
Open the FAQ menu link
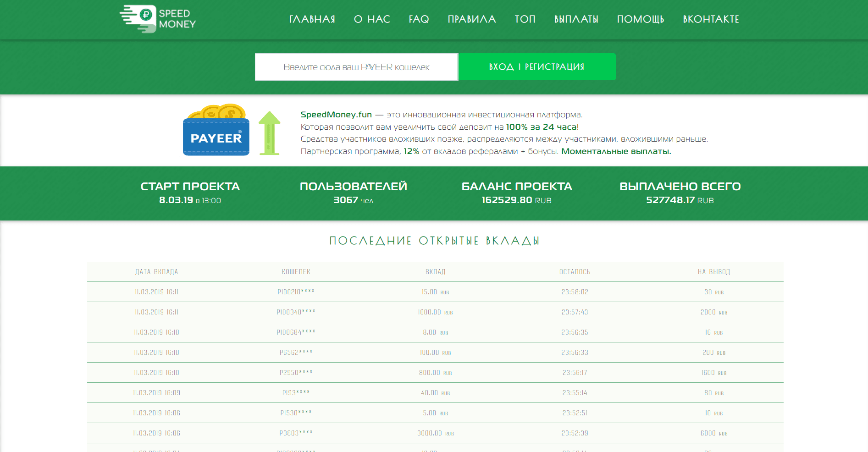coord(419,19)
